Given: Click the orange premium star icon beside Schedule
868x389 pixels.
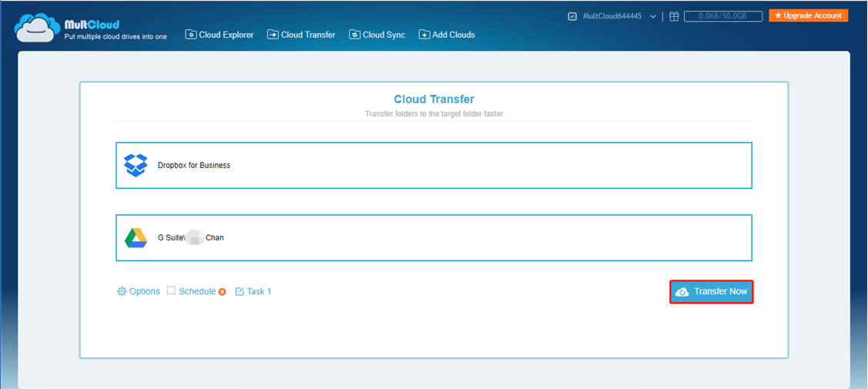Looking at the screenshot, I should click(x=222, y=292).
